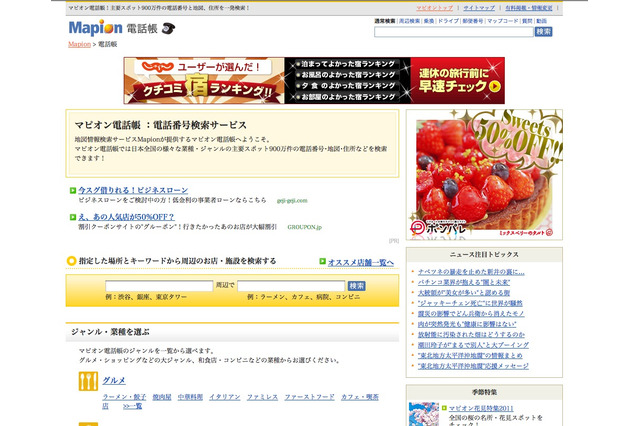The height and width of the screenshot is (426, 640).
Task: Click the Mapion logo in the header
Action: [x=95, y=28]
